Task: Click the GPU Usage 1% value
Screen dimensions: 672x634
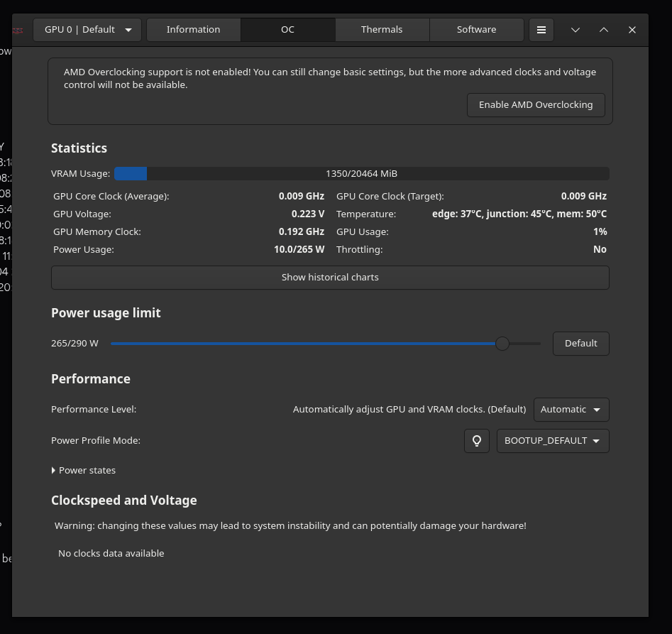Action: (600, 231)
